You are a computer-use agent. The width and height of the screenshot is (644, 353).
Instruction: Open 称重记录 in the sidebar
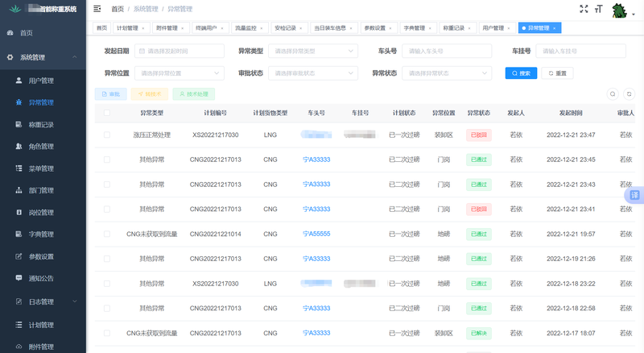point(40,125)
